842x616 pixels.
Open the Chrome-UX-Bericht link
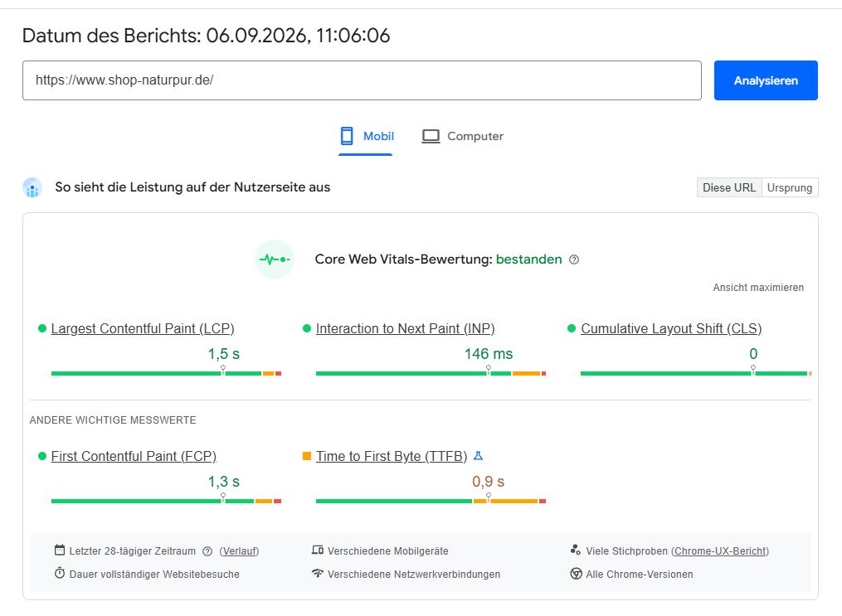720,551
